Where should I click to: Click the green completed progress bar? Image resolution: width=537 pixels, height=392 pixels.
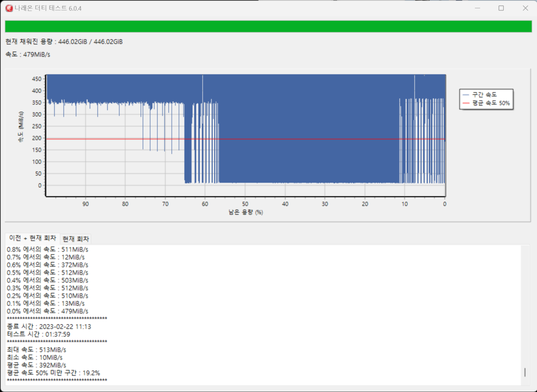click(x=268, y=26)
